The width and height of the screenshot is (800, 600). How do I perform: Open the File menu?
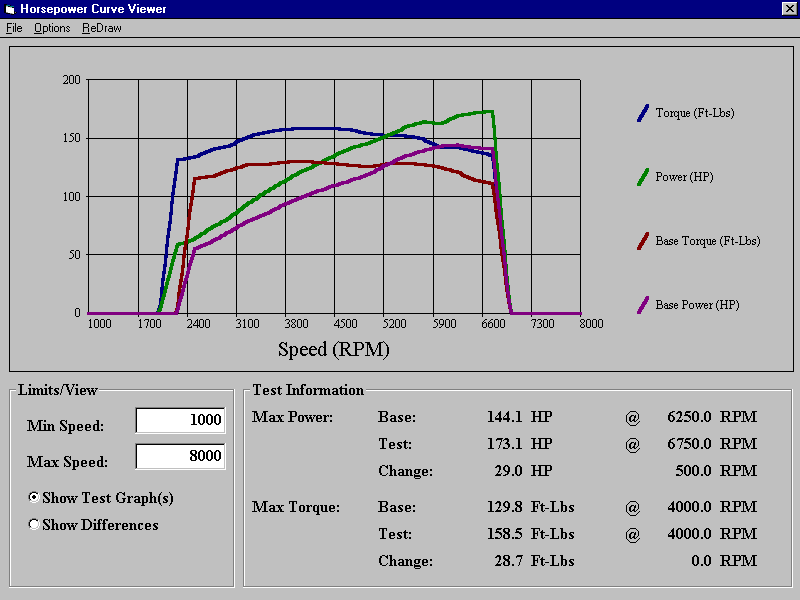(14, 28)
